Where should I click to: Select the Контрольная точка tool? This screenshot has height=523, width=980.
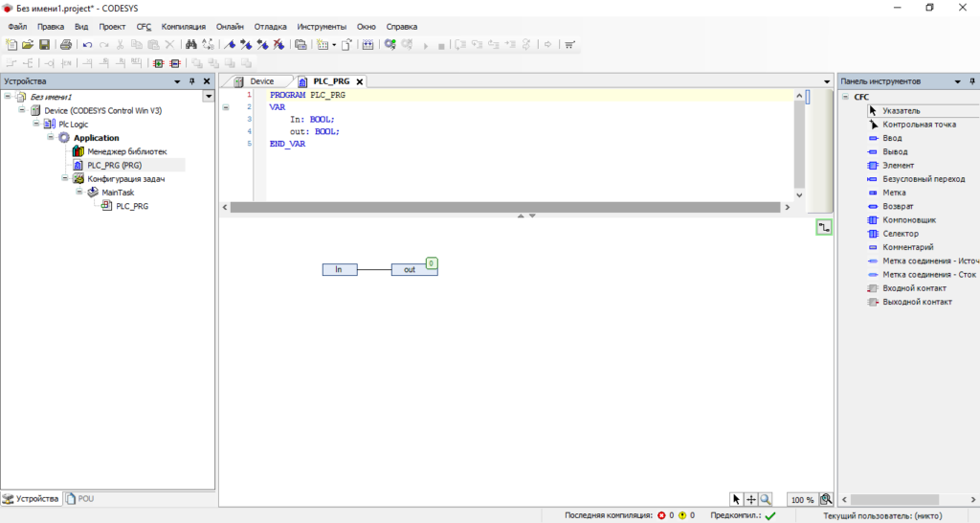[919, 125]
